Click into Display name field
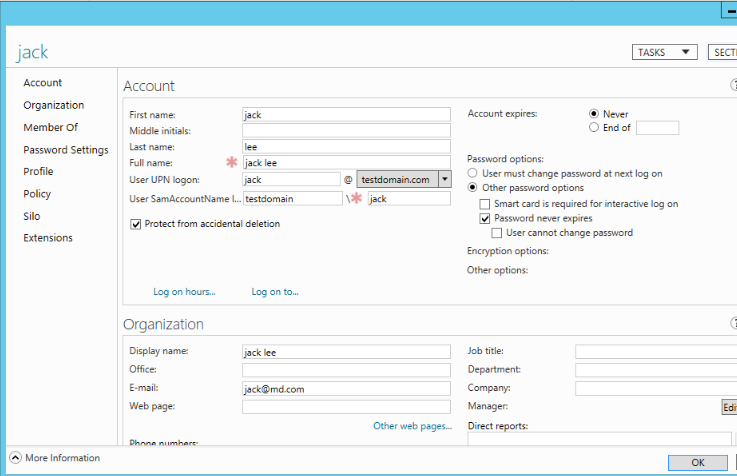 pos(346,352)
